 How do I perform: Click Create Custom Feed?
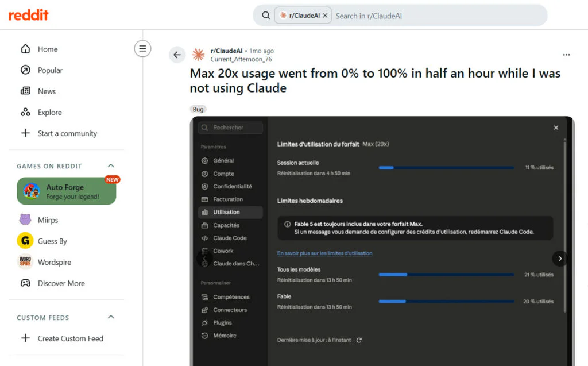click(x=71, y=338)
